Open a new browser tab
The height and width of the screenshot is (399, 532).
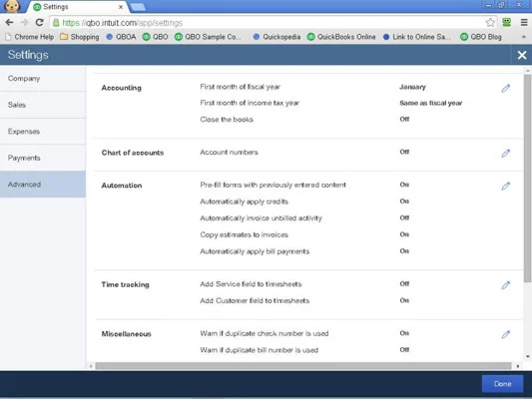point(138,7)
